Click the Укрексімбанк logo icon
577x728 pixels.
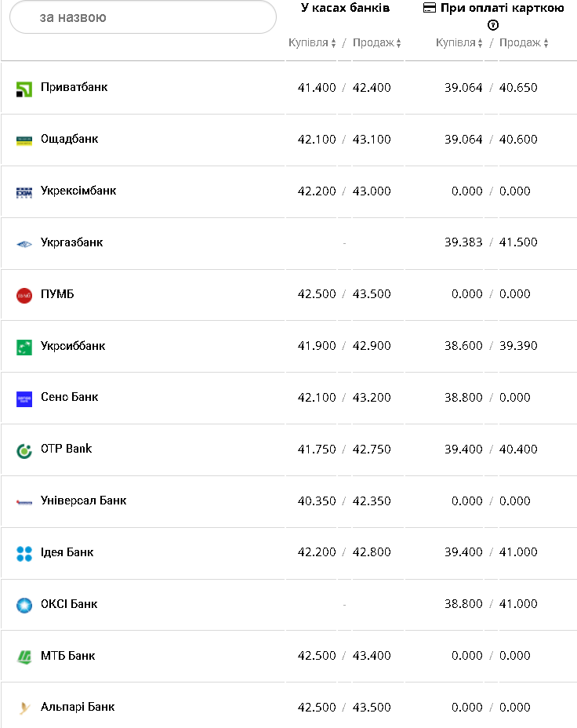pos(24,192)
